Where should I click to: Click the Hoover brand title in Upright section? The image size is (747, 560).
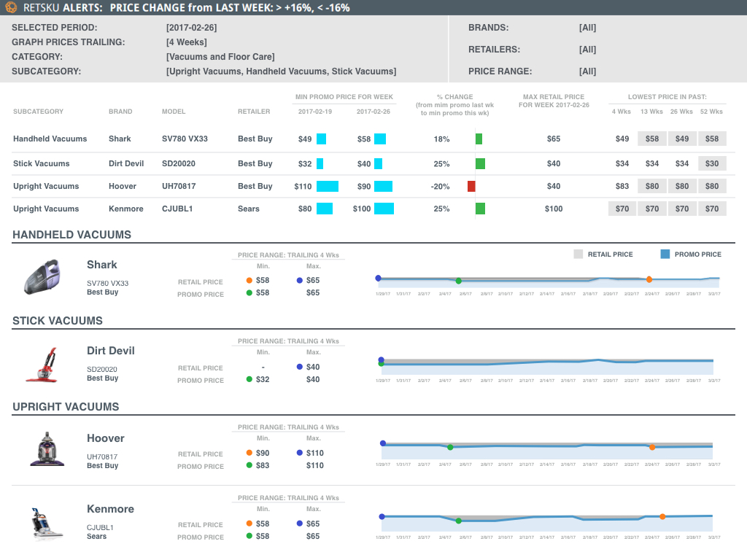pyautogui.click(x=106, y=438)
